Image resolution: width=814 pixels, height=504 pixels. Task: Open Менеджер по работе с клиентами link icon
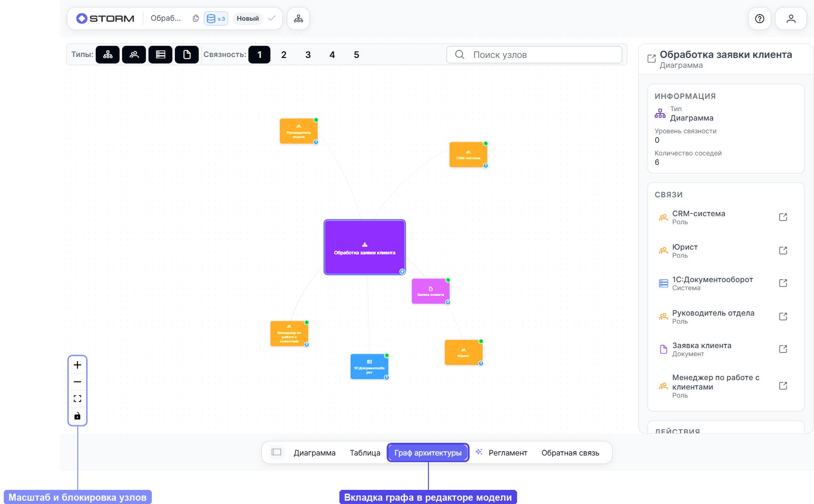783,386
